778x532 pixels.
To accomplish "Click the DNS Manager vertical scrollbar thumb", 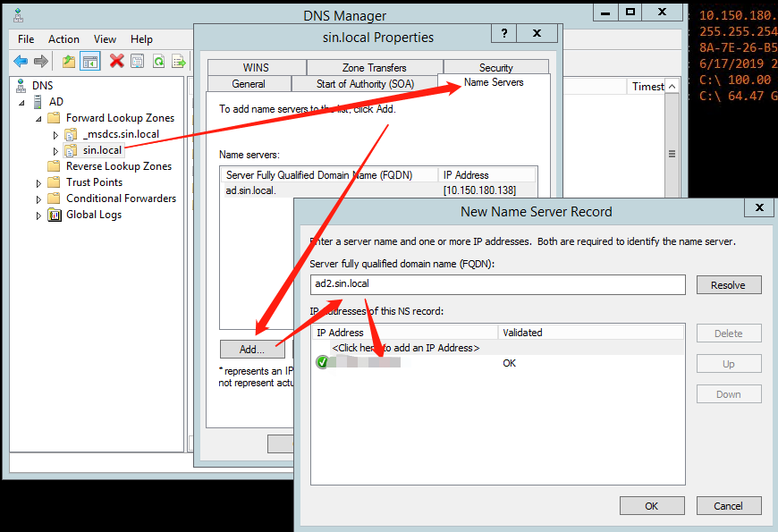I will pyautogui.click(x=672, y=154).
